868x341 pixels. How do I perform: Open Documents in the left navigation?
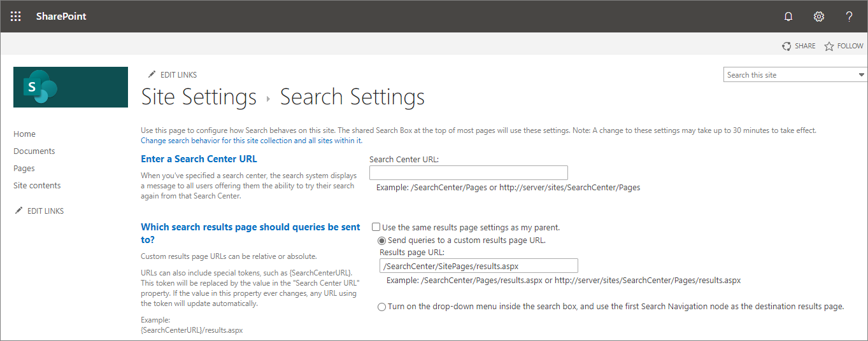(x=34, y=151)
